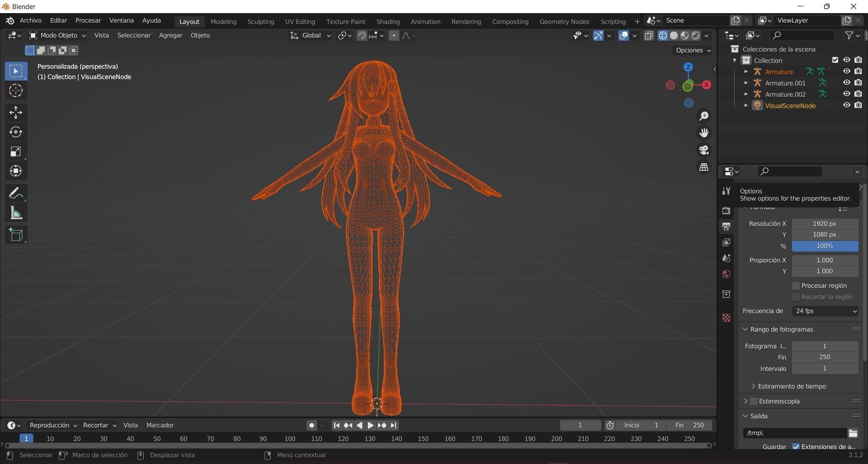The height and width of the screenshot is (464, 868).
Task: Click the viewport zoom magnifier icon
Action: [704, 116]
